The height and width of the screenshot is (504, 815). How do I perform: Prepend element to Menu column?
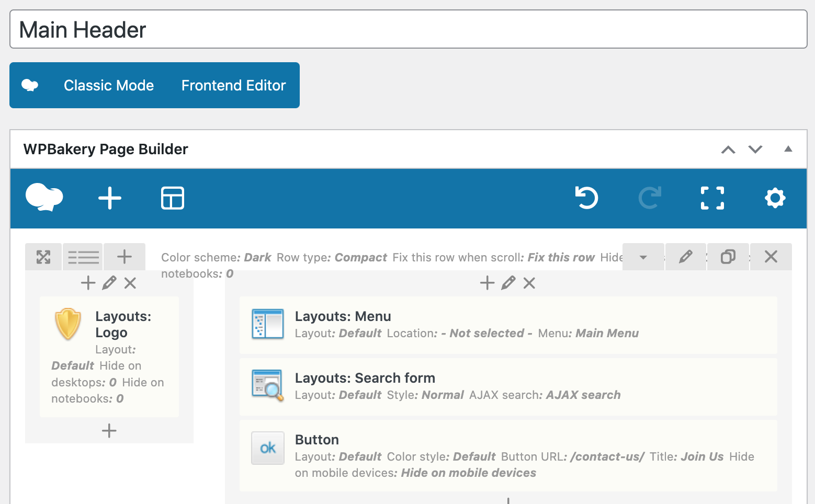[x=487, y=283]
